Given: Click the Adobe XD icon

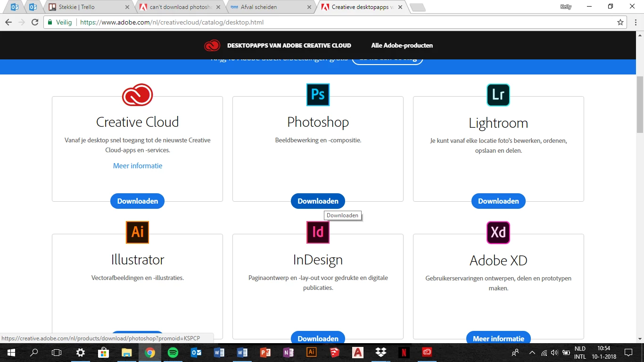Looking at the screenshot, I should point(498,233).
